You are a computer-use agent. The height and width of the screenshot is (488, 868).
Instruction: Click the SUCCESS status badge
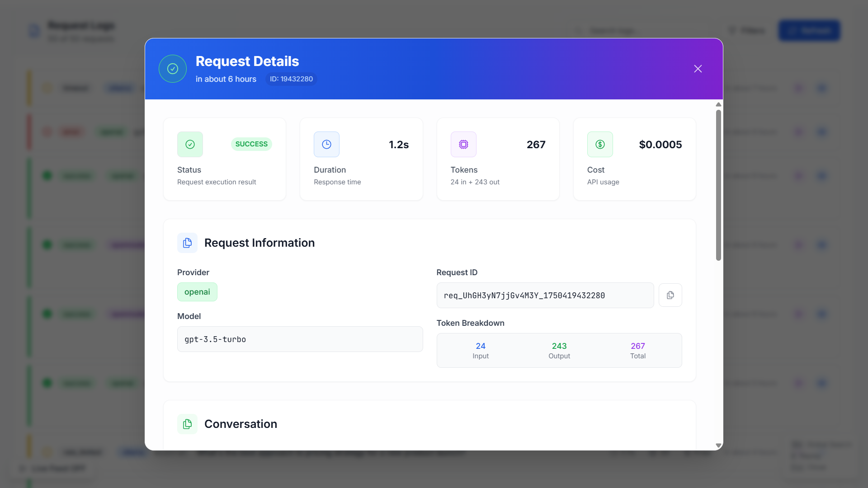click(x=251, y=144)
